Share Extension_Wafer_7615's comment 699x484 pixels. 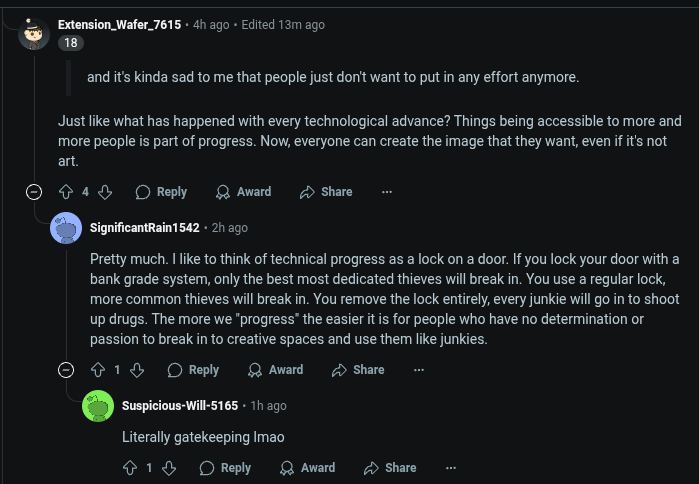(326, 192)
